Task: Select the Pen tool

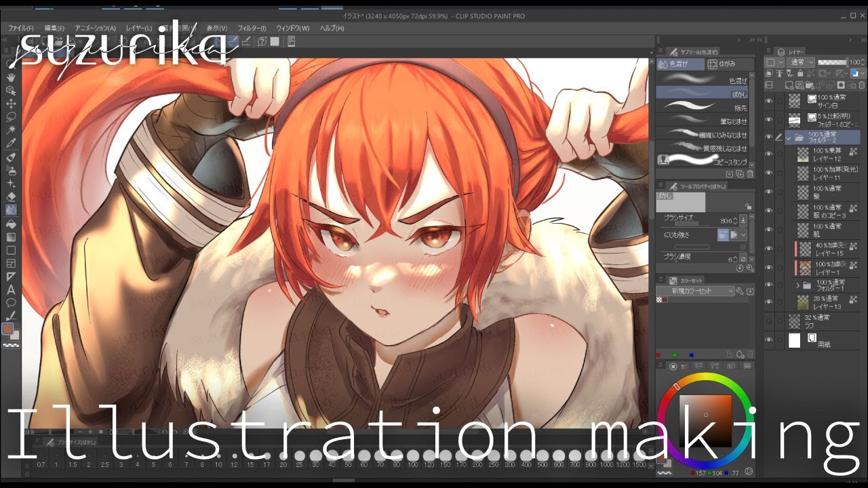Action: [11, 157]
